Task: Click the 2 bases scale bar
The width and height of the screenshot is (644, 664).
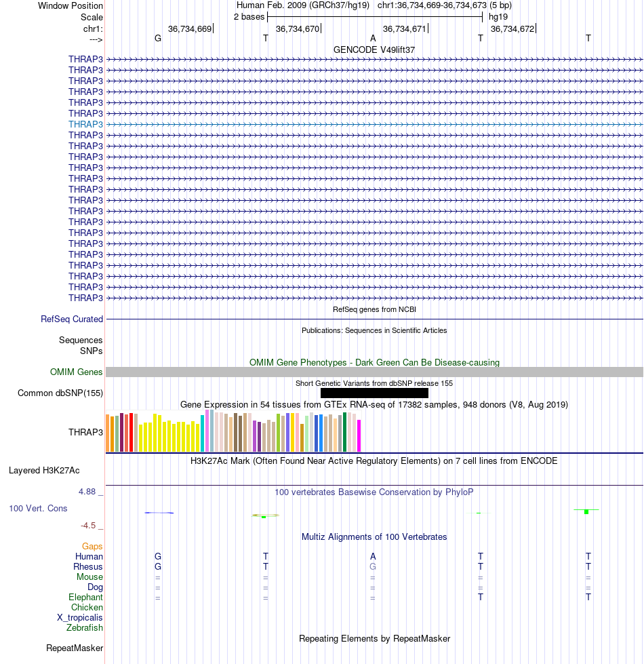Action: pos(375,17)
